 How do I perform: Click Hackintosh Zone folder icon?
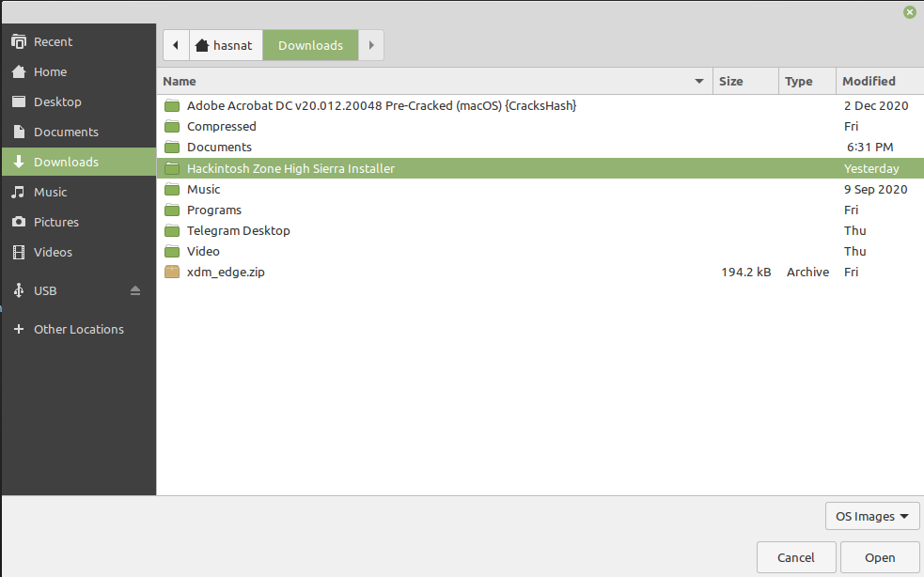pos(172,168)
